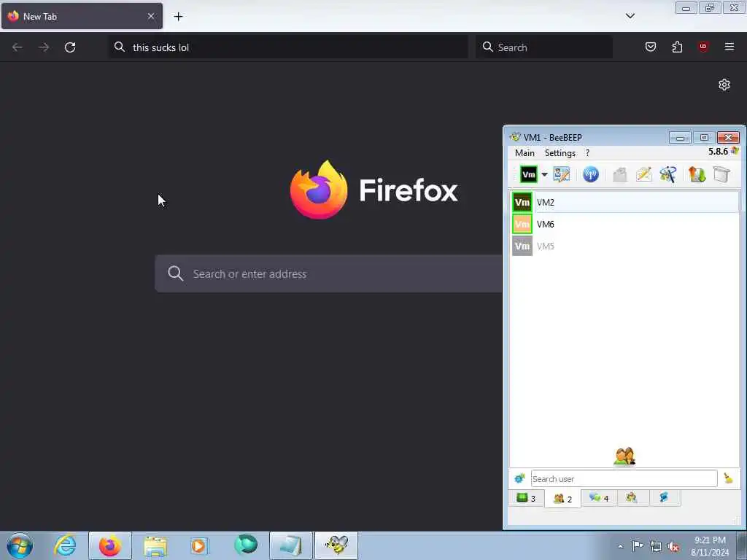Expand the list all tabs chevron
The width and height of the screenshot is (747, 560).
(630, 16)
